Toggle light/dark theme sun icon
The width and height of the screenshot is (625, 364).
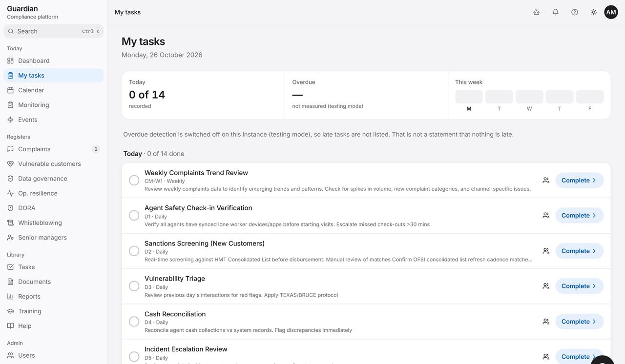pos(594,12)
